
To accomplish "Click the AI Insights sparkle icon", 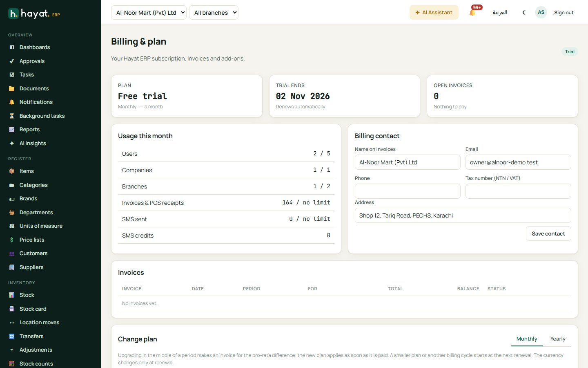I will [x=12, y=144].
